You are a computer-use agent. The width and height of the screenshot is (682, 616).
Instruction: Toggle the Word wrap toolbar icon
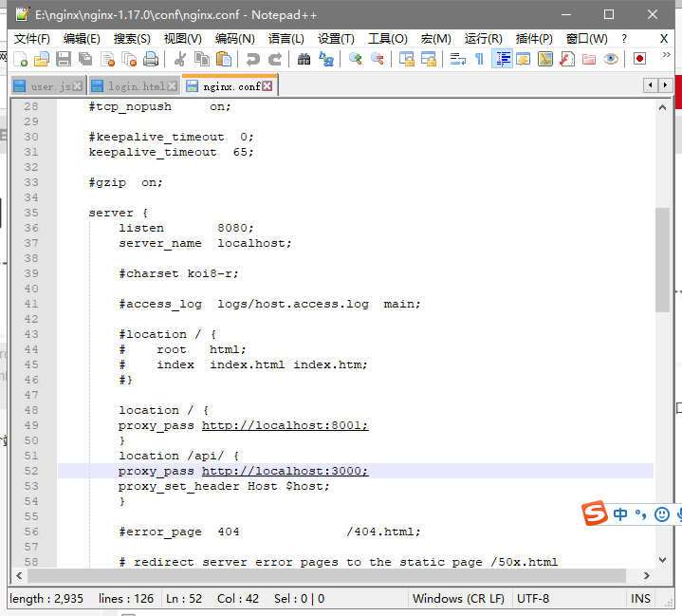click(x=457, y=59)
